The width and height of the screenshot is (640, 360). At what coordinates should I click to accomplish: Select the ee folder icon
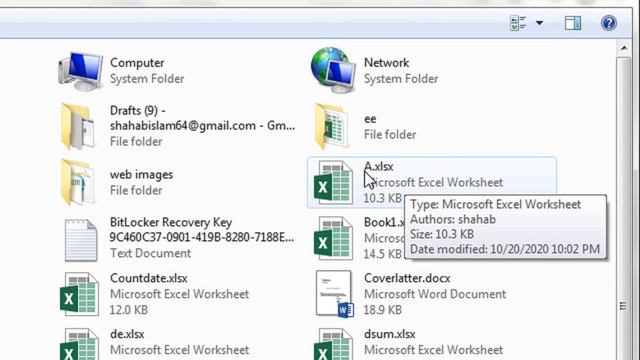(x=332, y=126)
